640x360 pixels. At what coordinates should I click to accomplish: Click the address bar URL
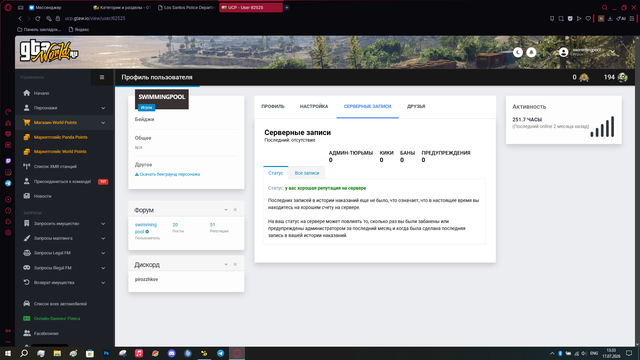point(95,18)
